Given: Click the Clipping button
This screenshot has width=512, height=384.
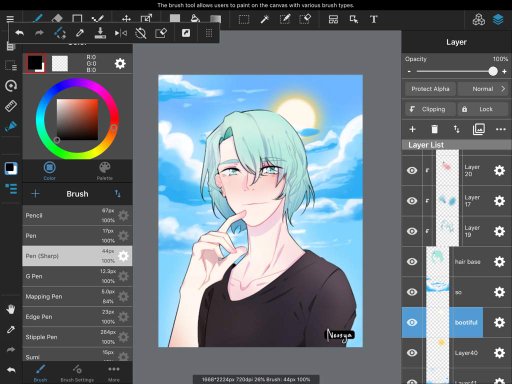Looking at the screenshot, I should click(430, 109).
